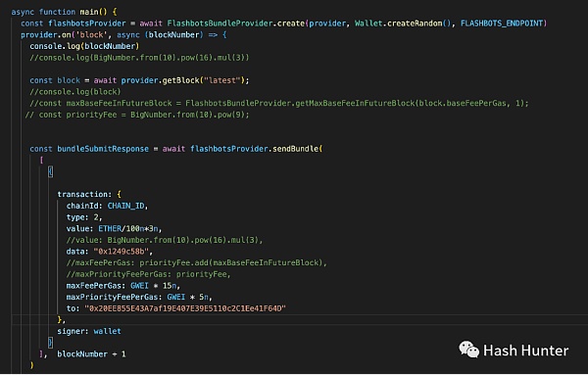Click the commented priorityFee declaration line
The image size is (588, 375).
[x=137, y=115]
